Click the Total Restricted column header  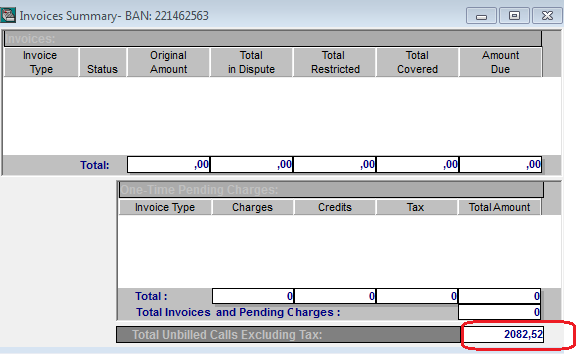pyautogui.click(x=335, y=62)
